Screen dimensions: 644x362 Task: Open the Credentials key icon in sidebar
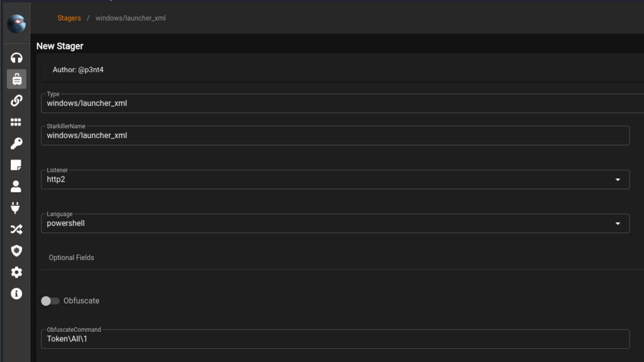16,143
